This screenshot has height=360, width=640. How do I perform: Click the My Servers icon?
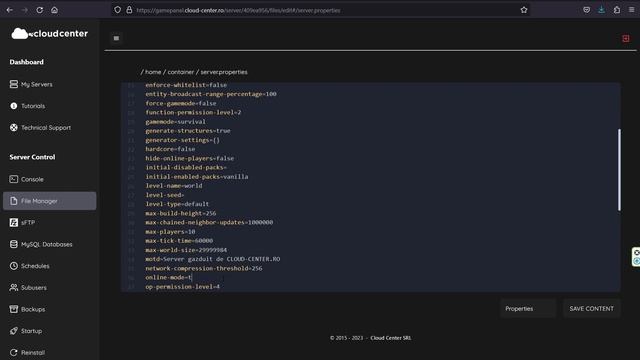(13, 84)
